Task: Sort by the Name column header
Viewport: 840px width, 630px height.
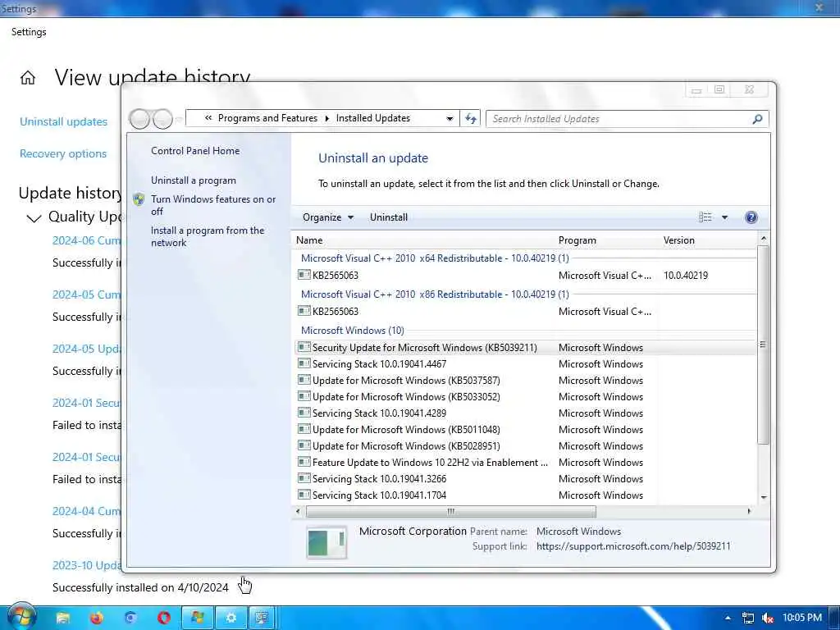Action: [x=309, y=240]
